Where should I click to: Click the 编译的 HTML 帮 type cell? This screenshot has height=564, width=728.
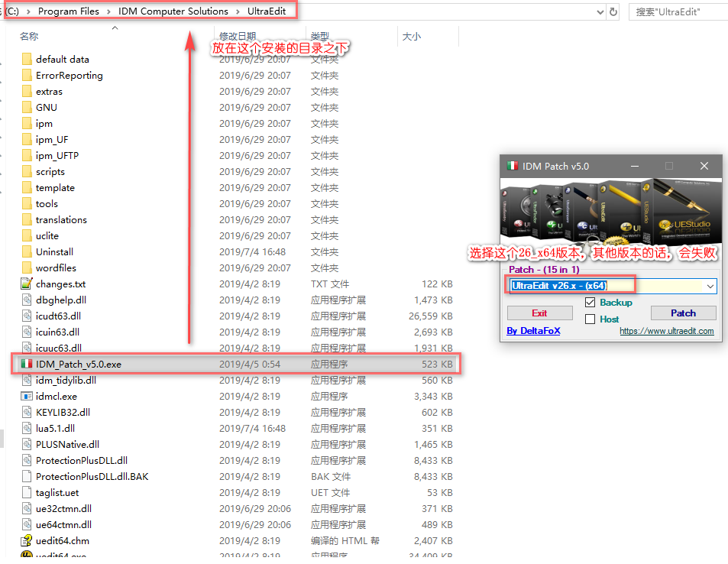345,540
